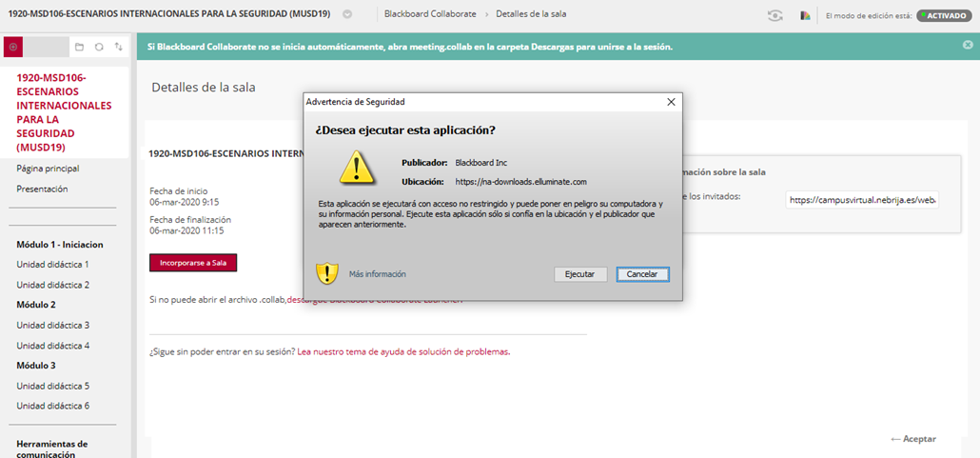The height and width of the screenshot is (458, 980).
Task: Click the start date 06-mar-2020 9:15
Action: click(185, 202)
